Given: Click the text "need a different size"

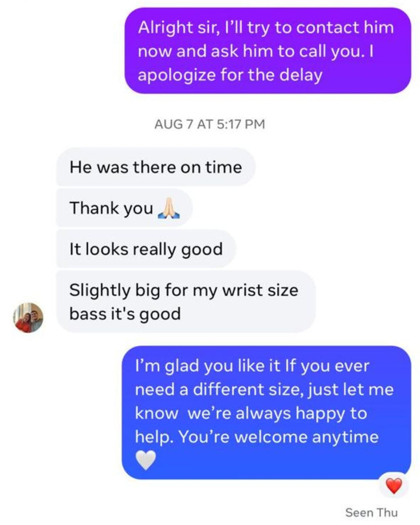Looking at the screenshot, I should click(219, 390).
